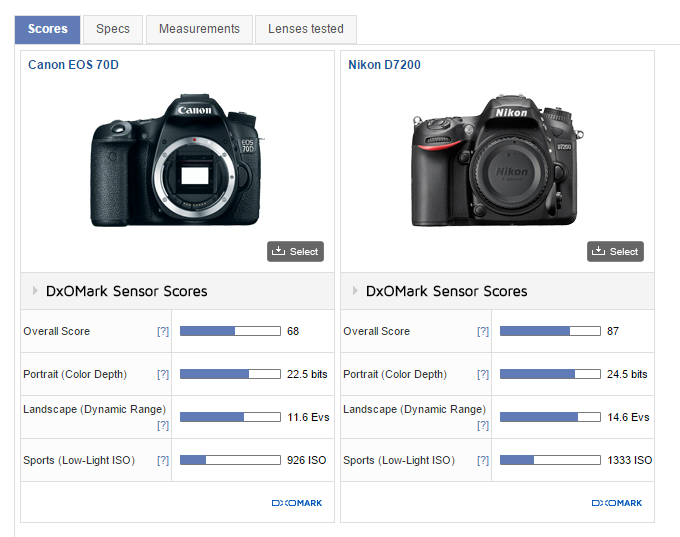The image size is (680, 537).
Task: Click the Nikon D7200 camera photo
Action: (497, 160)
